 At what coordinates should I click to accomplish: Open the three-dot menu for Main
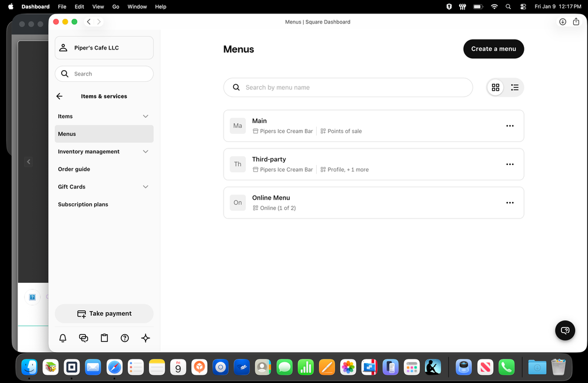tap(510, 126)
